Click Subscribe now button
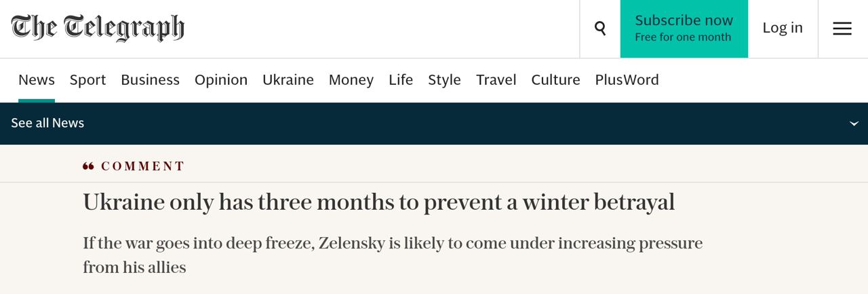 (x=684, y=28)
